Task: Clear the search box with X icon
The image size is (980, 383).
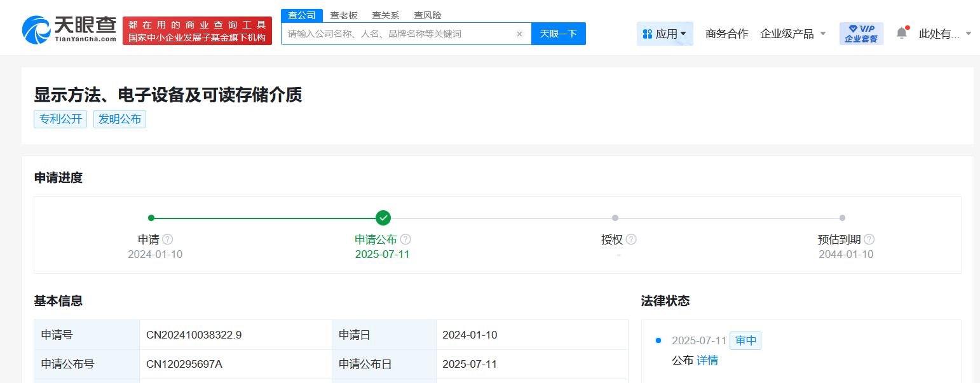Action: pos(519,34)
